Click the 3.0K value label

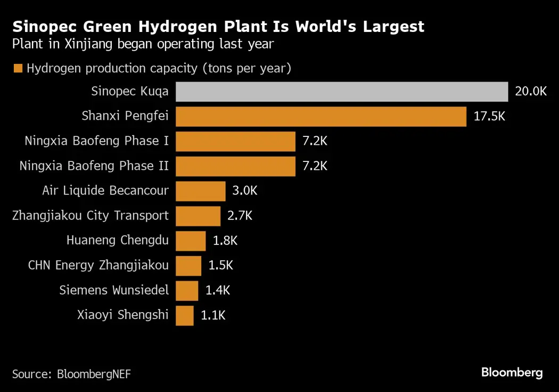tap(245, 191)
